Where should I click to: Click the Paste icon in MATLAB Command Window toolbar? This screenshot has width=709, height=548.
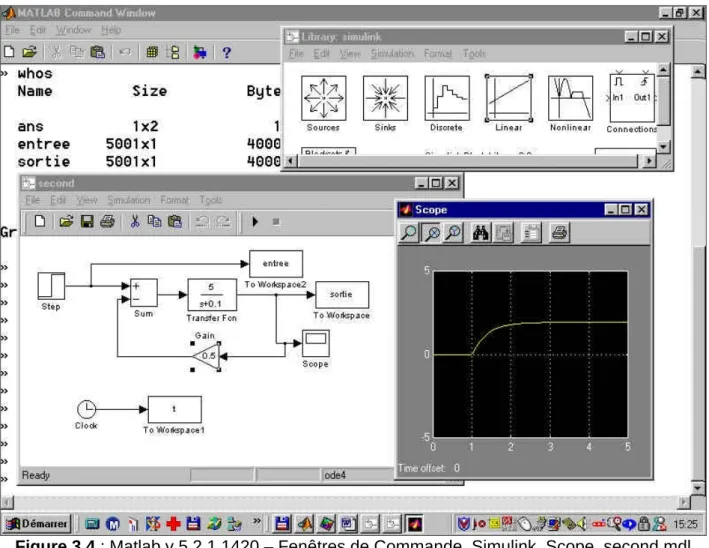[97, 52]
